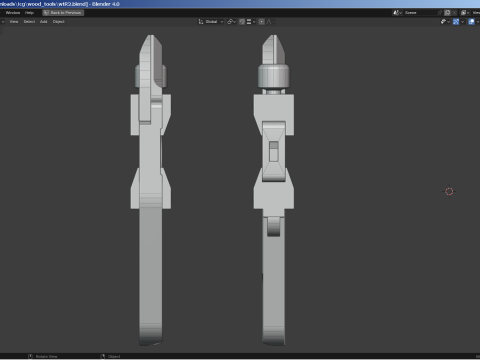Screen dimensions: 480x360
Task: Click the 3D cursor in viewport
Action: [449, 191]
